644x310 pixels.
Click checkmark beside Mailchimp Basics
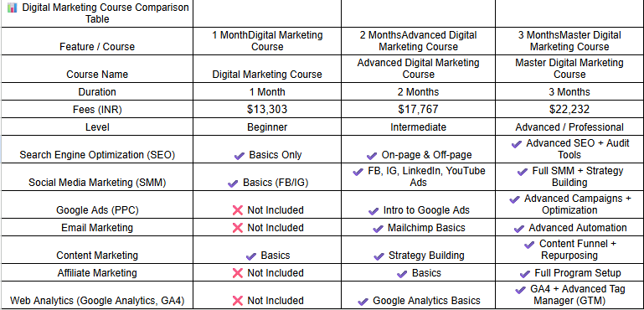click(378, 229)
